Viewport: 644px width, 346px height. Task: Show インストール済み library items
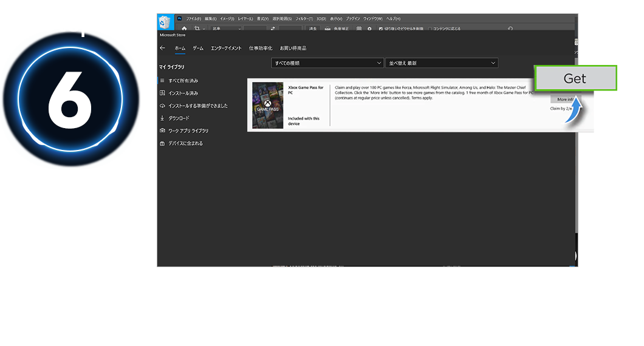[183, 93]
